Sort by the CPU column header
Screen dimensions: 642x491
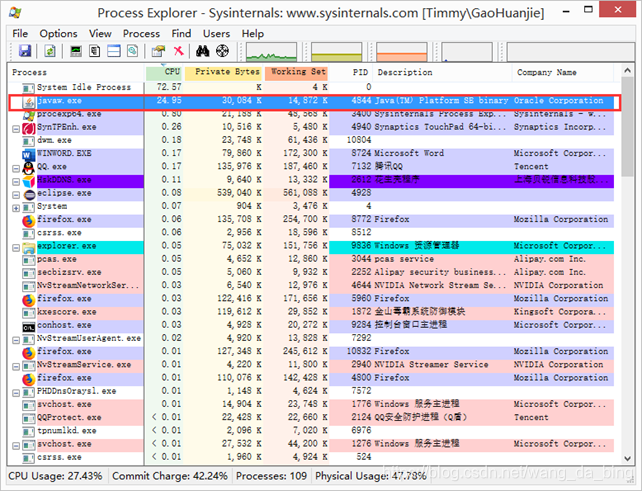(164, 72)
